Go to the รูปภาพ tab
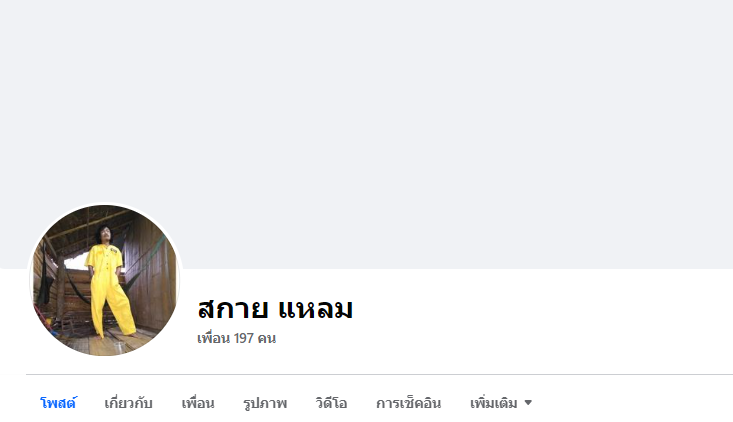This screenshot has height=422, width=733. click(x=265, y=403)
